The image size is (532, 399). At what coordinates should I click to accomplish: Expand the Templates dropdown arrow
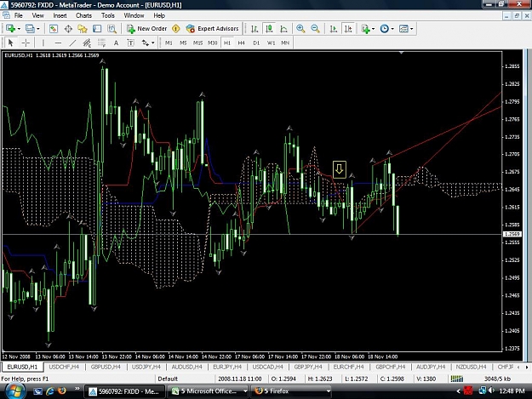(x=411, y=29)
